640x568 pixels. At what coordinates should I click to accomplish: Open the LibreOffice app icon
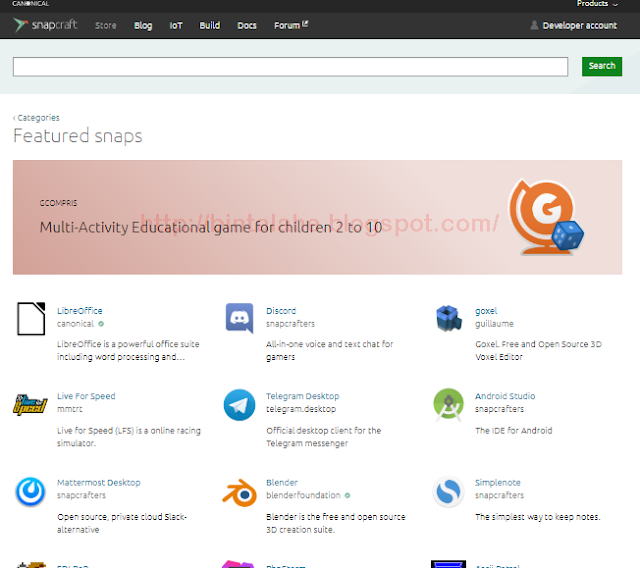[31, 319]
